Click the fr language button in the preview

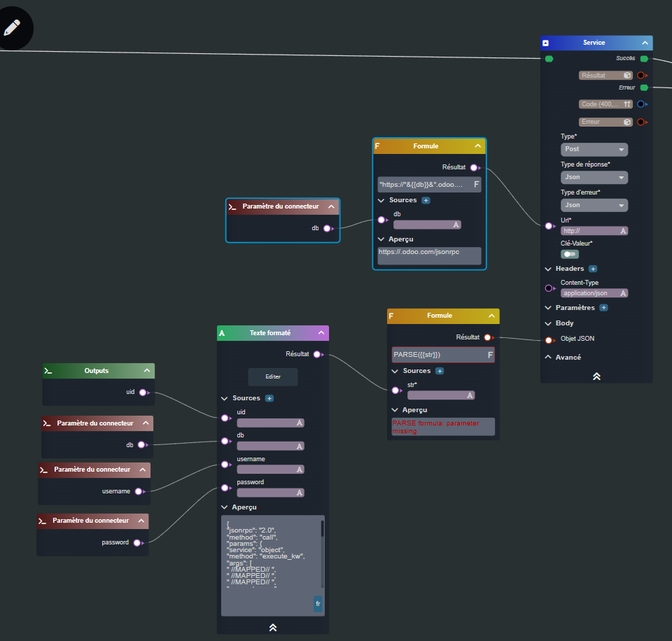tap(318, 603)
